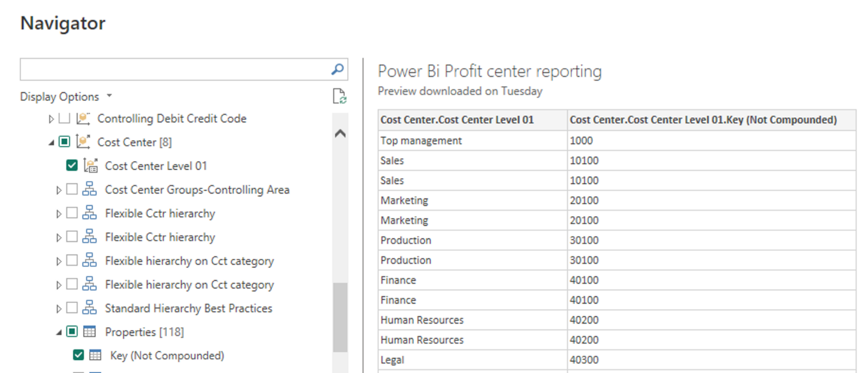Expand Standard Hierarchy Best Practices node
The image size is (868, 373).
click(x=58, y=309)
